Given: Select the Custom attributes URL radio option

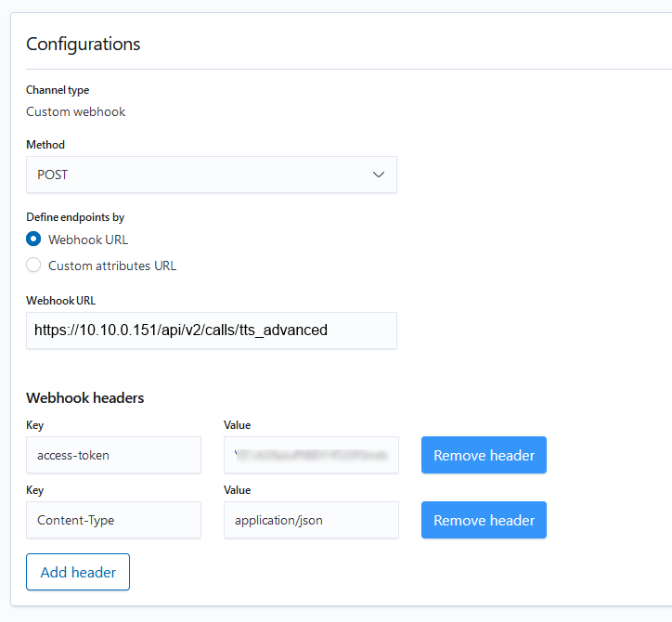Looking at the screenshot, I should tap(33, 265).
